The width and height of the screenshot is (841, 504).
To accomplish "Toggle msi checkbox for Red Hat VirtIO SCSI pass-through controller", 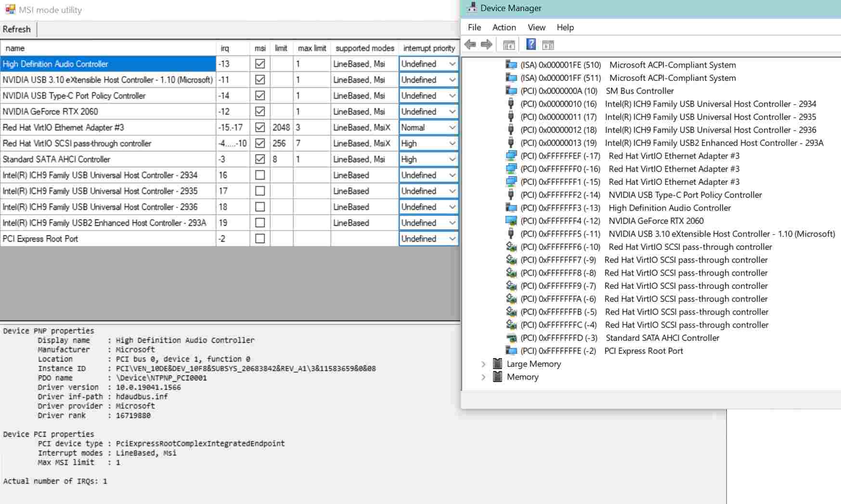I will pos(260,143).
